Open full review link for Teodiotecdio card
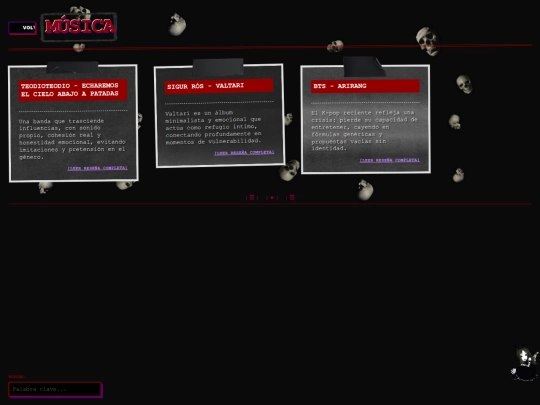Image resolution: width=540 pixels, height=405 pixels. 97,168
